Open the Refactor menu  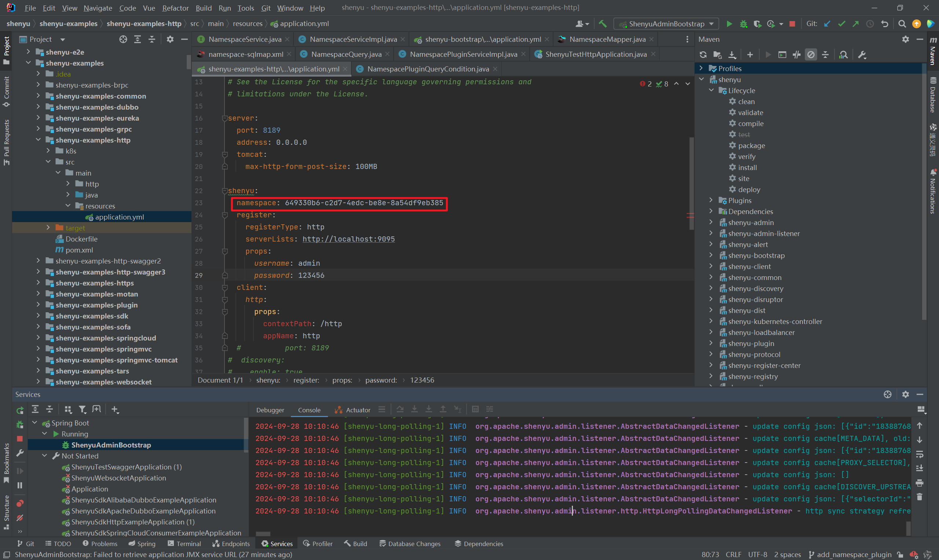click(175, 8)
